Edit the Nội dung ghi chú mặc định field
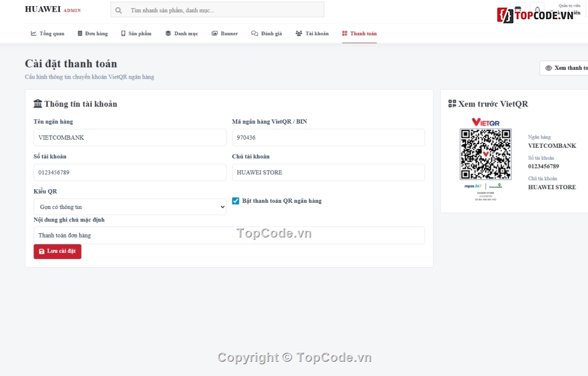The width and height of the screenshot is (588, 376). click(229, 235)
